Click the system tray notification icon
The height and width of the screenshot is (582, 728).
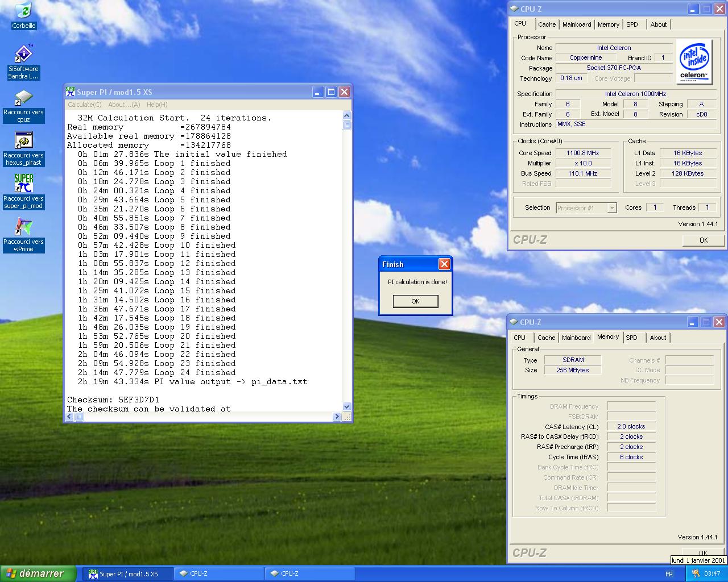coord(696,573)
